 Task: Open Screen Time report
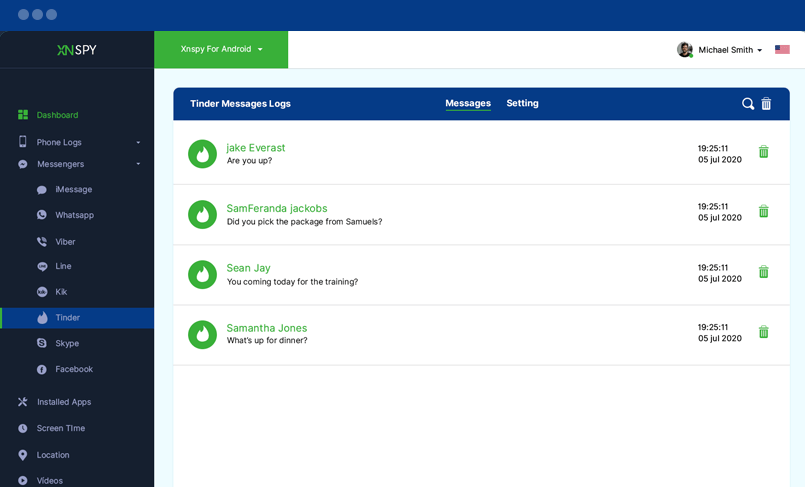[60, 428]
